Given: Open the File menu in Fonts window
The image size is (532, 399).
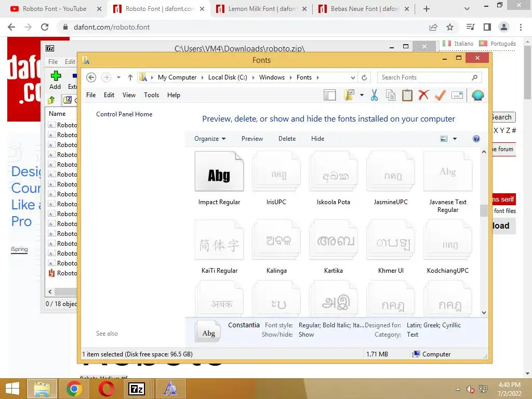Looking at the screenshot, I should point(91,95).
